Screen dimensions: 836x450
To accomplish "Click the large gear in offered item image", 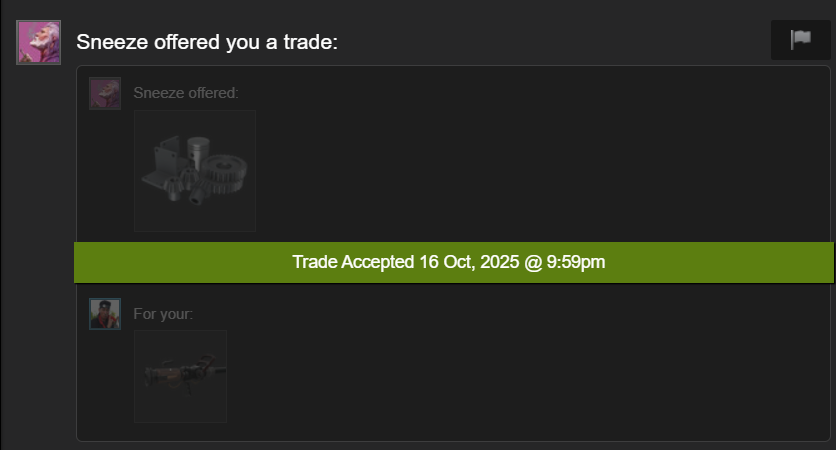I will (x=224, y=173).
